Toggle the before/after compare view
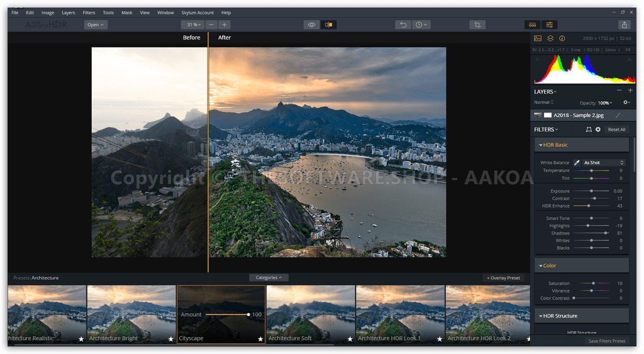 point(328,25)
